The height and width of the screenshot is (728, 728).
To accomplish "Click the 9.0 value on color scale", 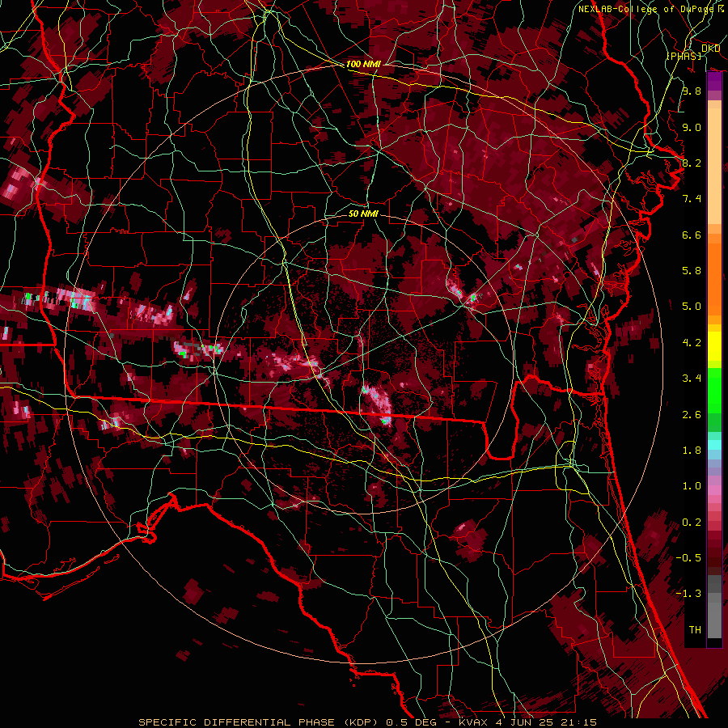I will [692, 127].
